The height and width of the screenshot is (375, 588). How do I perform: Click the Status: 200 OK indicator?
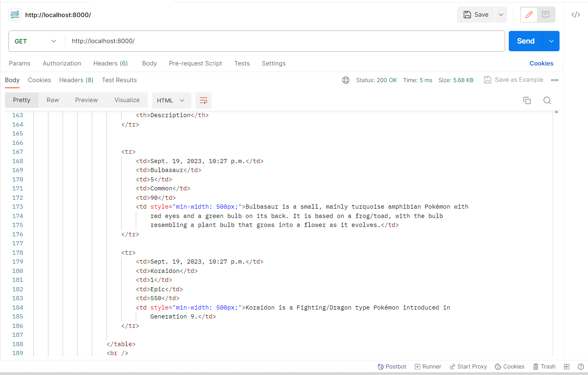pos(376,80)
